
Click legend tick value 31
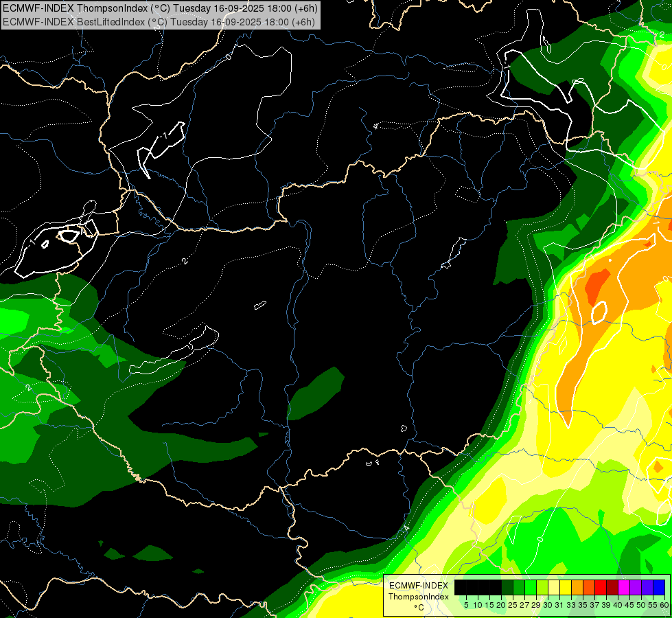559,605
